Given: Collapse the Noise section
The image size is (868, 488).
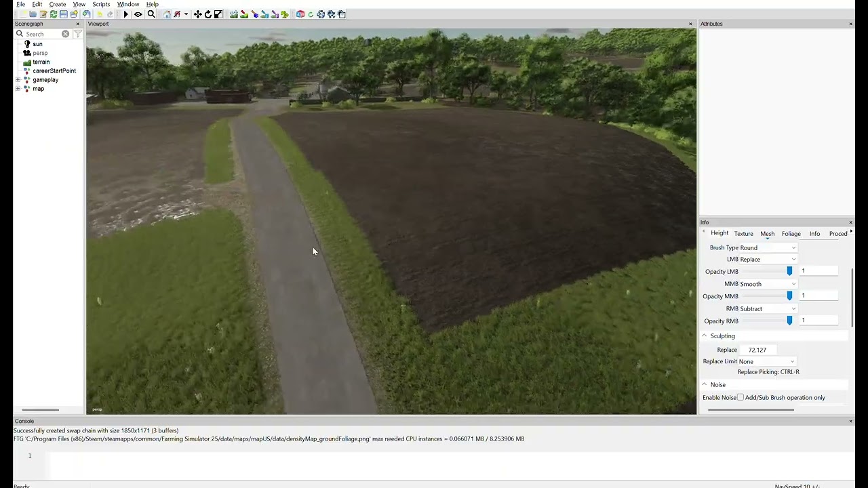Looking at the screenshot, I should coord(704,385).
